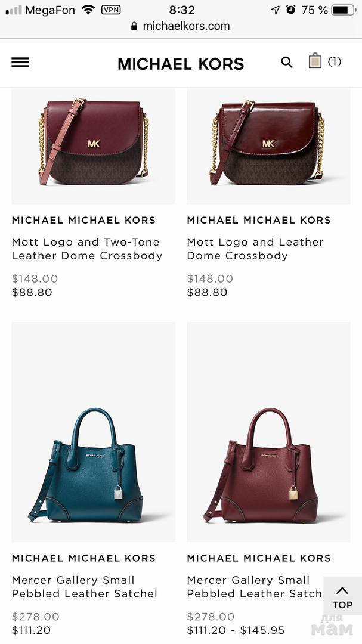Open Mott Logo and Leather Dome Crossbody title
This screenshot has height=644, width=362.
(x=255, y=249)
